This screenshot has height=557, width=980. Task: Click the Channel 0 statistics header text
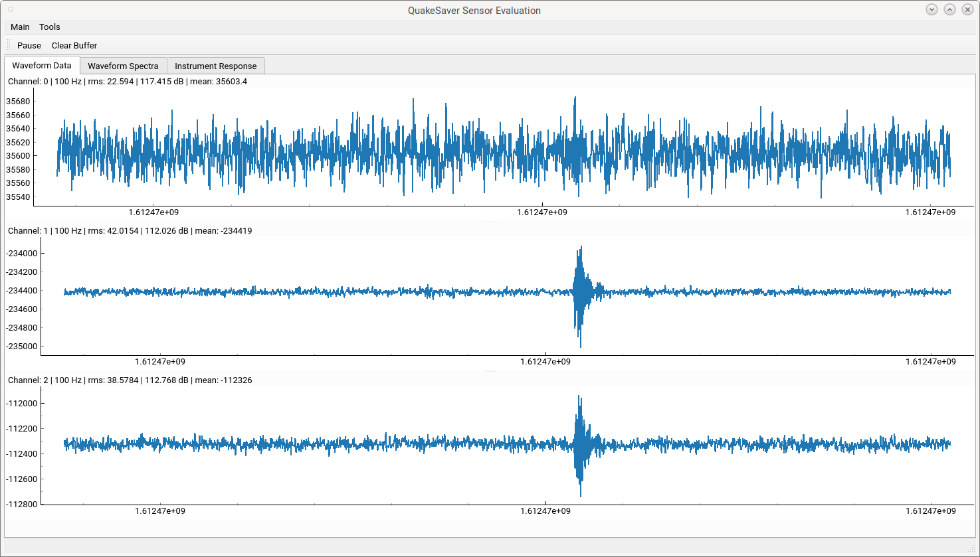coord(128,82)
